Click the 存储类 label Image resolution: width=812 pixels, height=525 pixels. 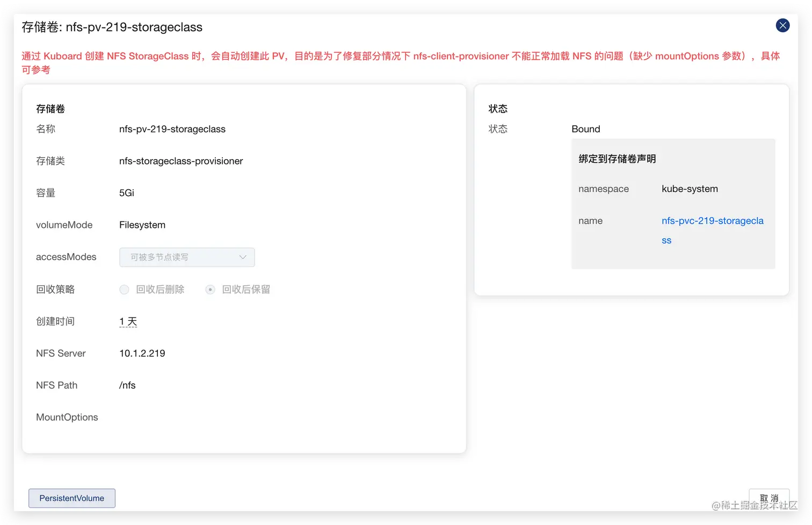pos(50,161)
